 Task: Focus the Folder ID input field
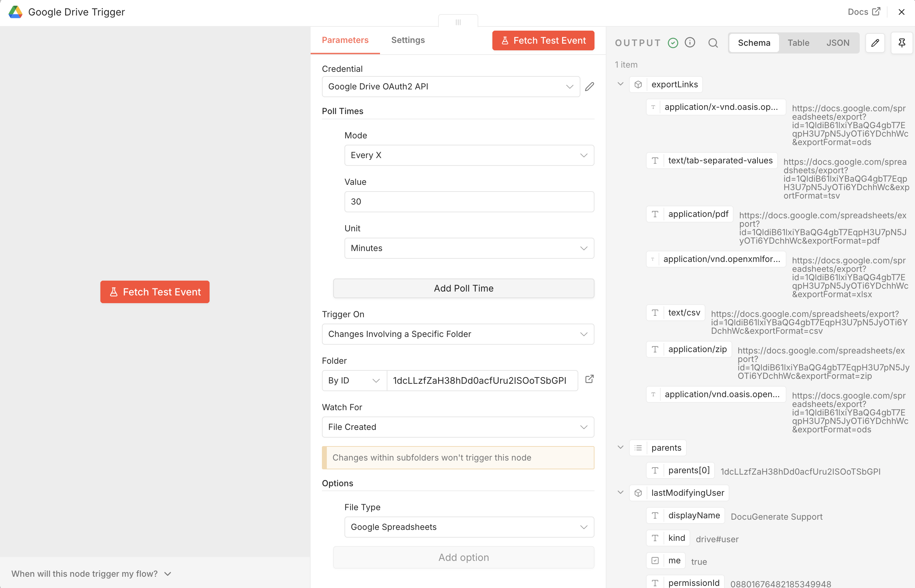[x=482, y=381]
